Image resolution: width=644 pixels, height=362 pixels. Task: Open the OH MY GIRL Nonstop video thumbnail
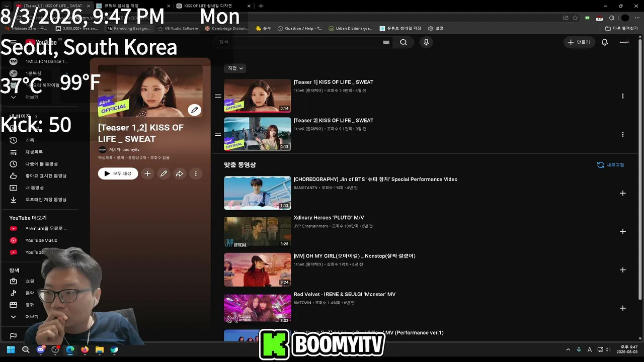point(258,269)
